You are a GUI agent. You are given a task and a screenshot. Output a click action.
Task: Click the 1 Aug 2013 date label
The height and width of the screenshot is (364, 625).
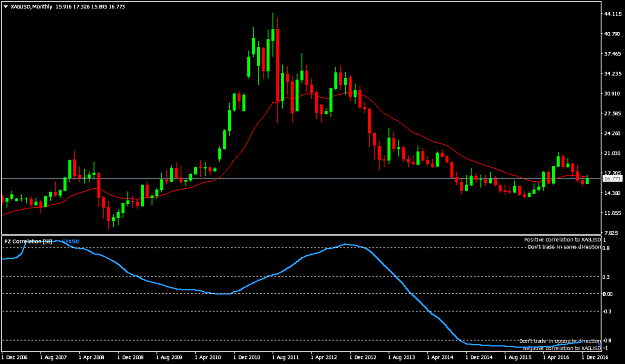402,358
